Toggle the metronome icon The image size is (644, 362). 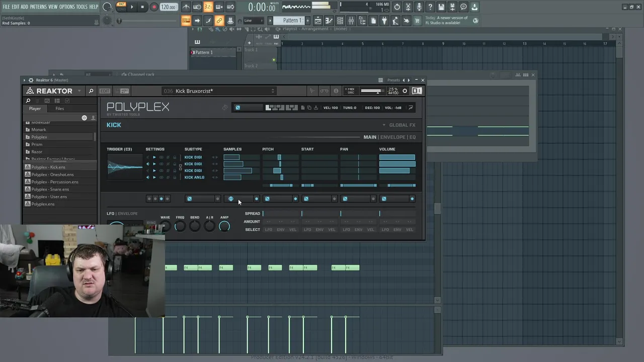(x=186, y=7)
